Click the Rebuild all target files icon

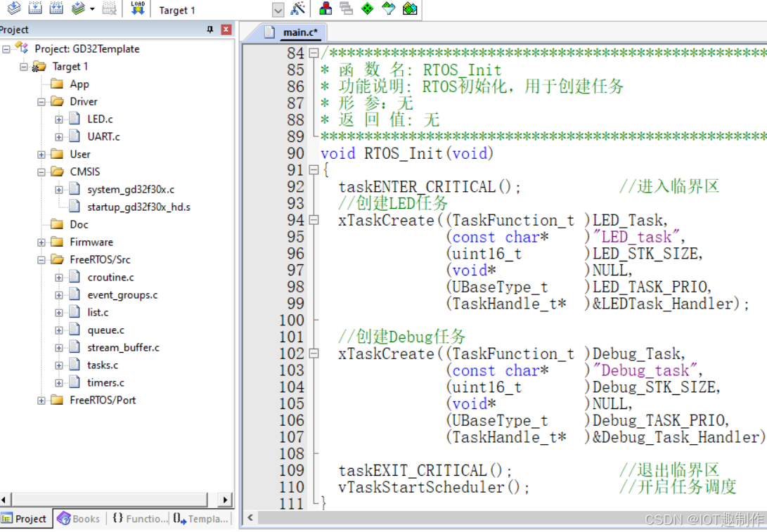point(56,8)
